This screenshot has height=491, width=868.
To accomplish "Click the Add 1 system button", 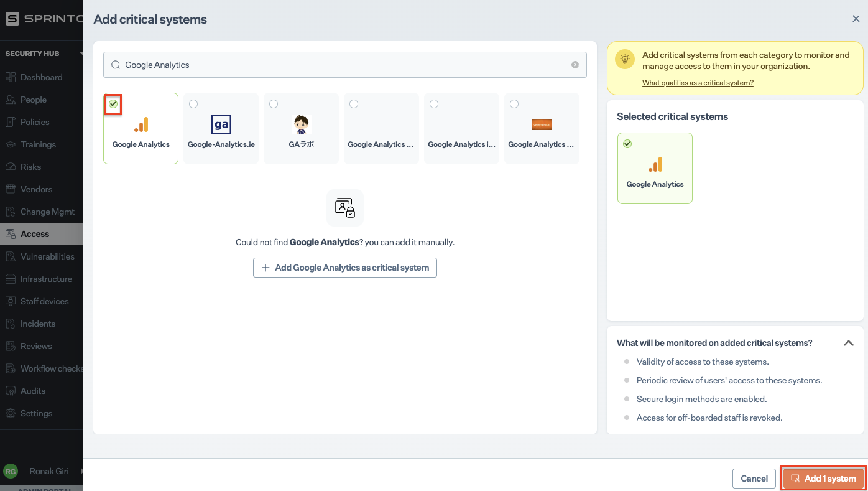I will coord(823,479).
